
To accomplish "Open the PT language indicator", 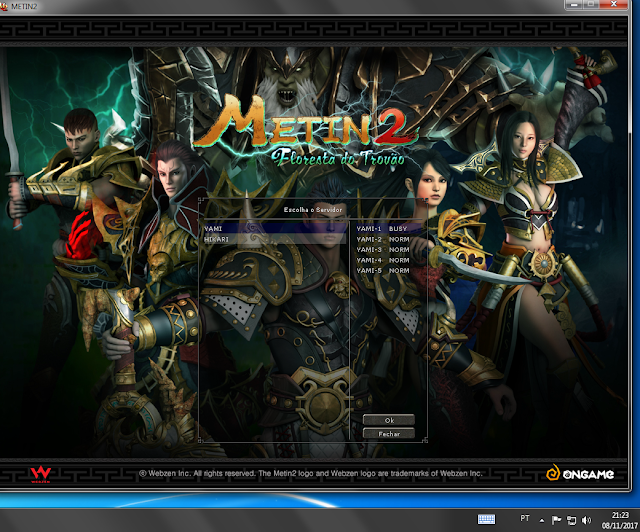I will tap(524, 519).
